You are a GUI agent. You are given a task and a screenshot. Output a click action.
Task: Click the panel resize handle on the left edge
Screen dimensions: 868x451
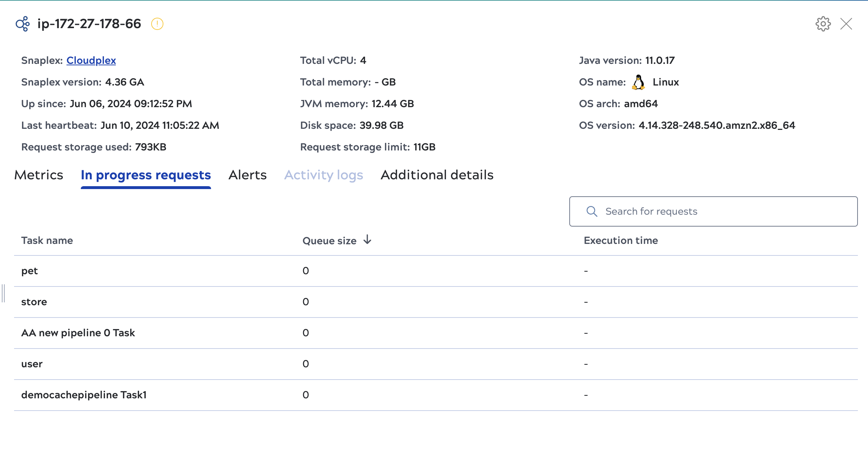(x=4, y=293)
